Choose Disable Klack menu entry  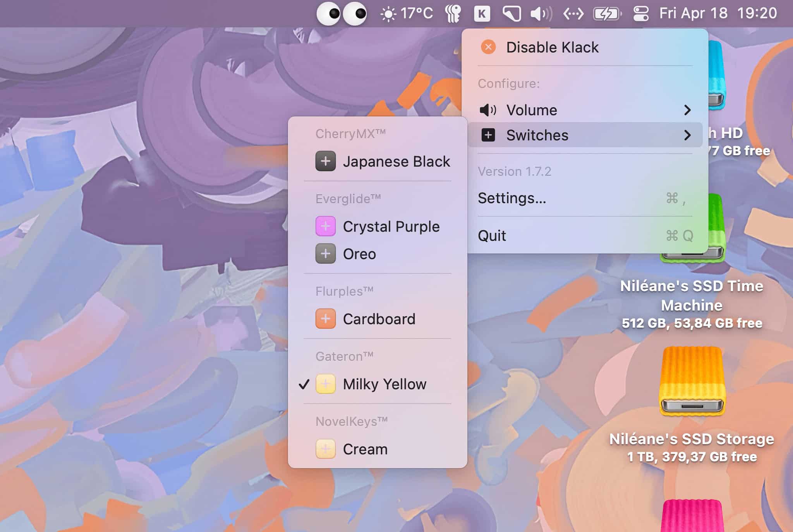click(585, 47)
